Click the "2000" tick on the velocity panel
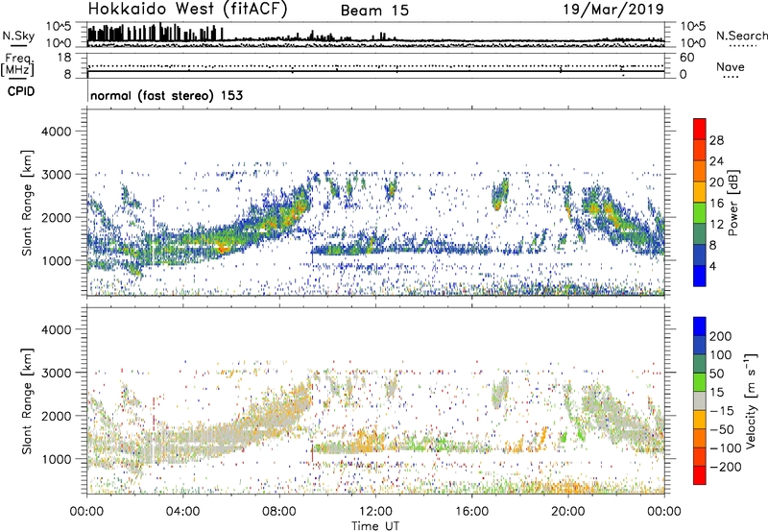This screenshot has width=768, height=532. [56, 416]
